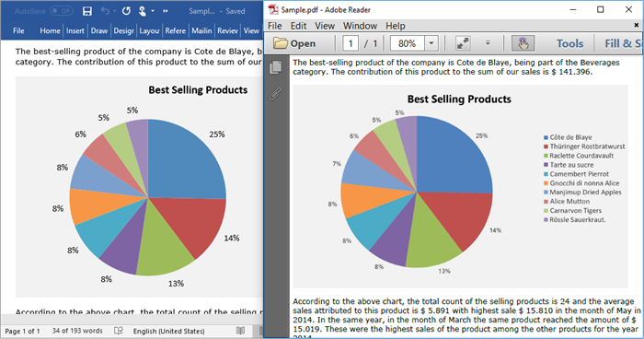Click the Undo arrow in Word
The image size is (644, 339).
pyautogui.click(x=105, y=11)
